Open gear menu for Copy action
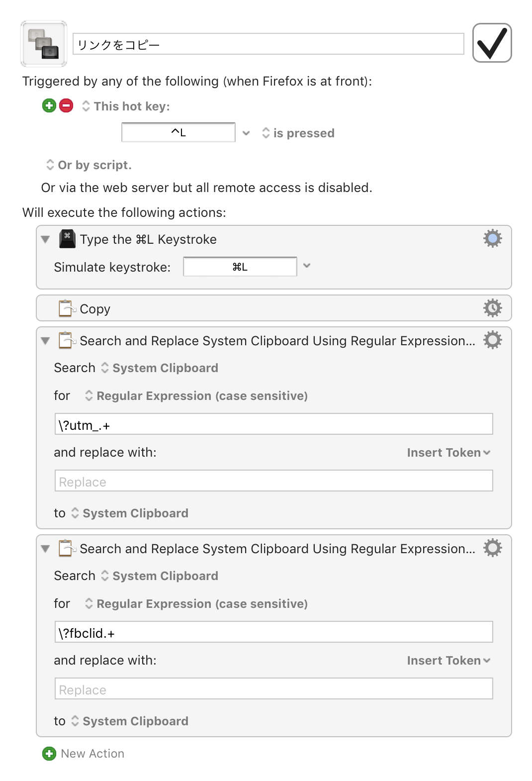 (493, 308)
